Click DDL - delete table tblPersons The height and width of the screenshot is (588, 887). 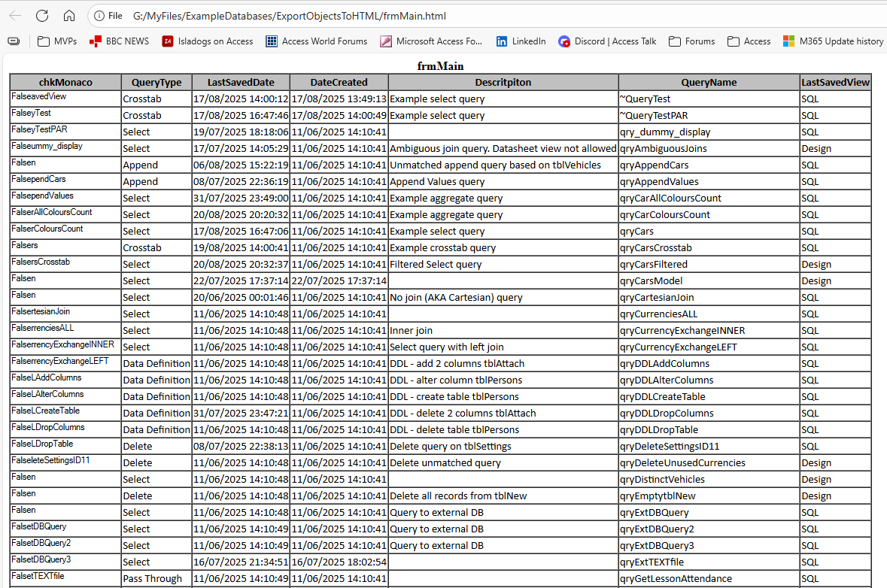pyautogui.click(x=503, y=429)
